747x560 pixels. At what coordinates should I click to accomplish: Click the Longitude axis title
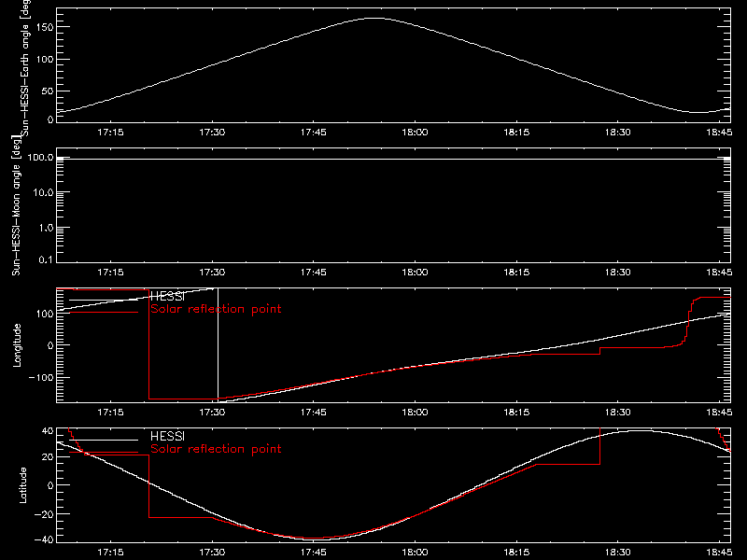[x=17, y=345]
